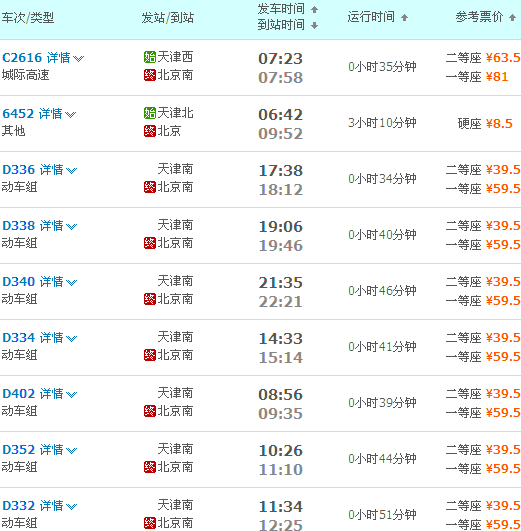Open train D402 number link
Viewport: 521px width, 531px height.
(19, 394)
